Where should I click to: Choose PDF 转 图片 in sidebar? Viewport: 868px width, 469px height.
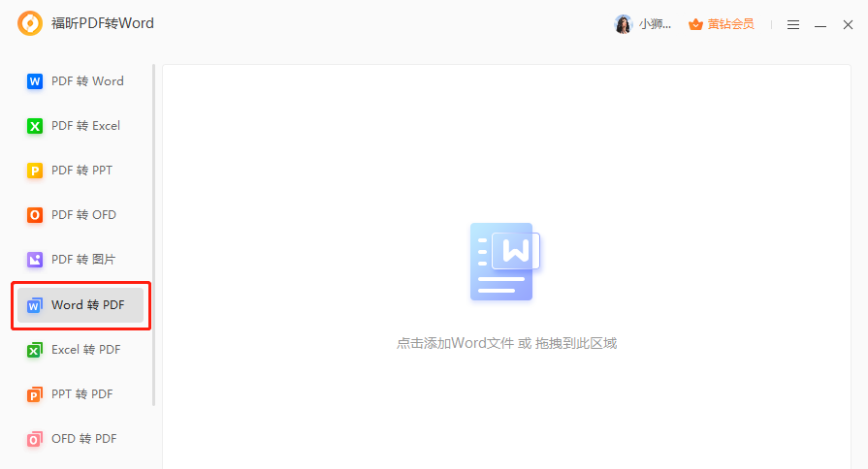pyautogui.click(x=83, y=260)
